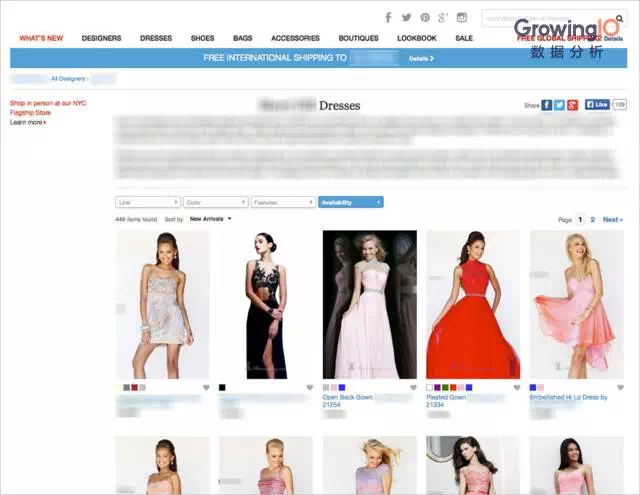Open the Availability filter dropdown

(351, 202)
